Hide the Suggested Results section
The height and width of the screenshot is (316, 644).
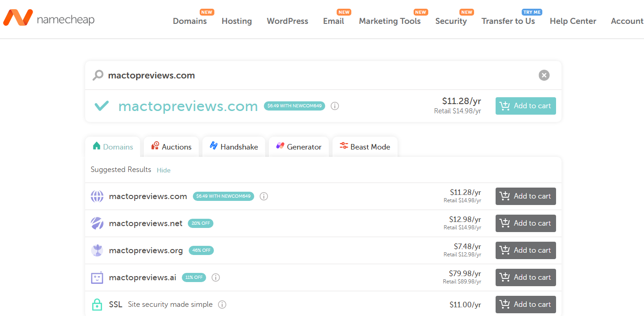[164, 170]
